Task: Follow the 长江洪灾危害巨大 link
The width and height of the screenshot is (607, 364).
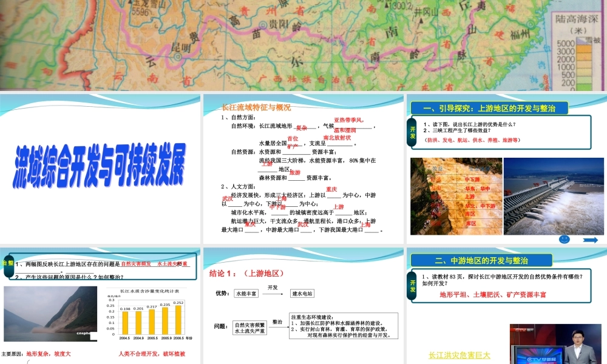Action: click(x=459, y=355)
